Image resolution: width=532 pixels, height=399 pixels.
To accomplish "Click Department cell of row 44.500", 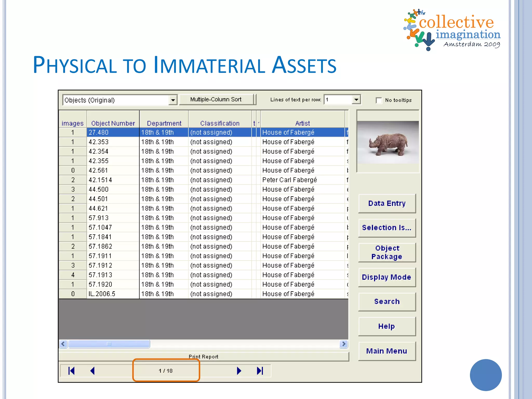I will click(164, 189).
